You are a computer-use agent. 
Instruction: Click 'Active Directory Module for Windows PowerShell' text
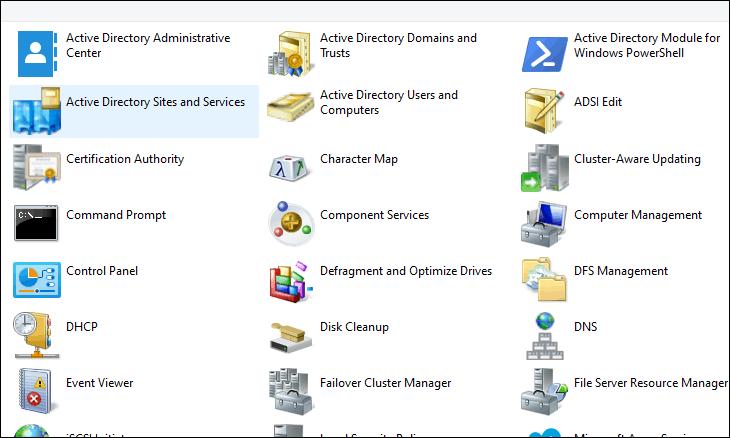647,45
